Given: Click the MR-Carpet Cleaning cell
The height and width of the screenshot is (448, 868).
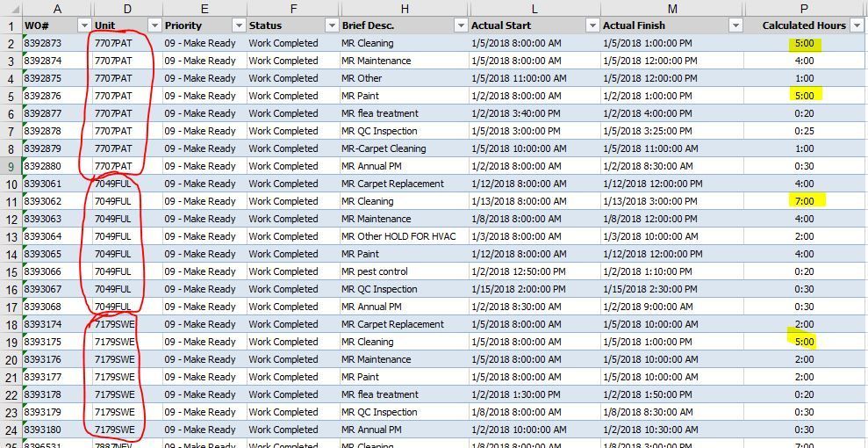Looking at the screenshot, I should [x=405, y=148].
